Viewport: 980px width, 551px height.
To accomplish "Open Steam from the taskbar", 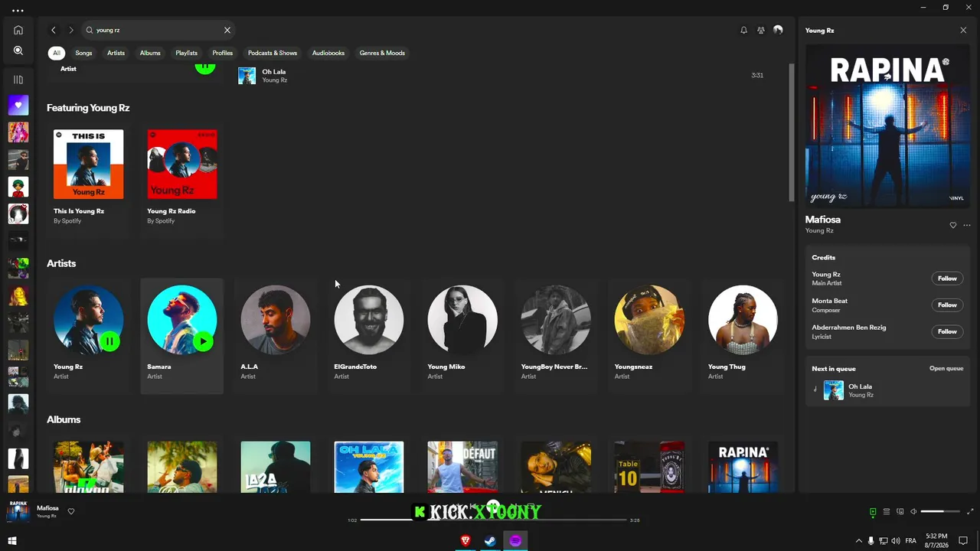I will click(490, 541).
